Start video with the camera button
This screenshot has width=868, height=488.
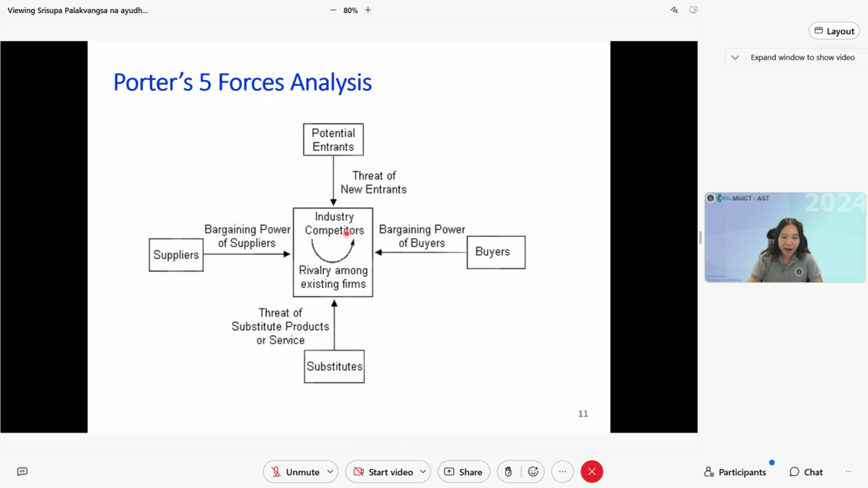tap(381, 472)
